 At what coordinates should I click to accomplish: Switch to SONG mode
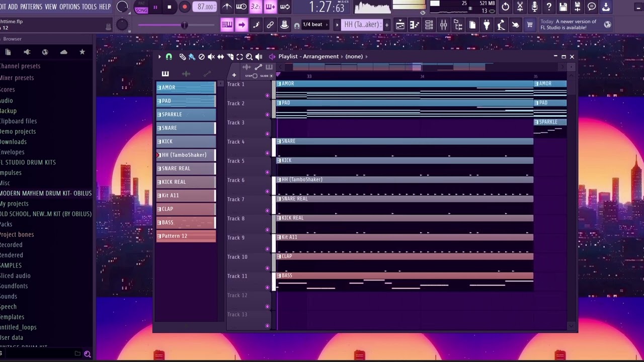[x=141, y=10]
